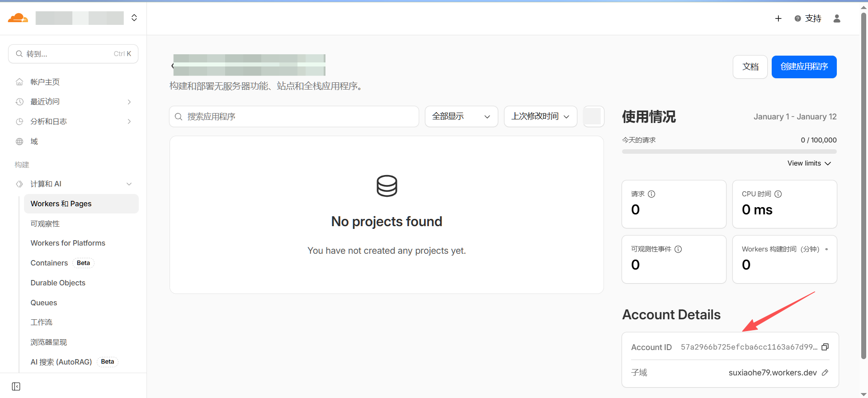868x398 pixels.
Task: Open the account switcher dropdown
Action: click(134, 18)
